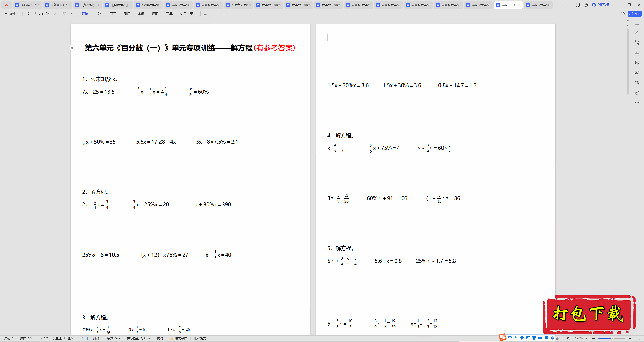Expand the new tab dropdown arrow
This screenshot has height=342, width=644.
[562, 5]
